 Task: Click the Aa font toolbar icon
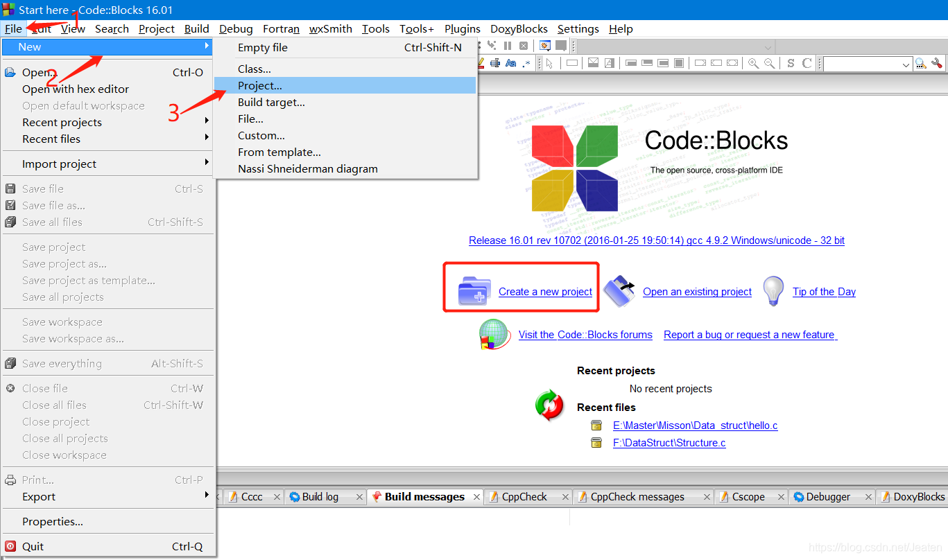pos(510,63)
